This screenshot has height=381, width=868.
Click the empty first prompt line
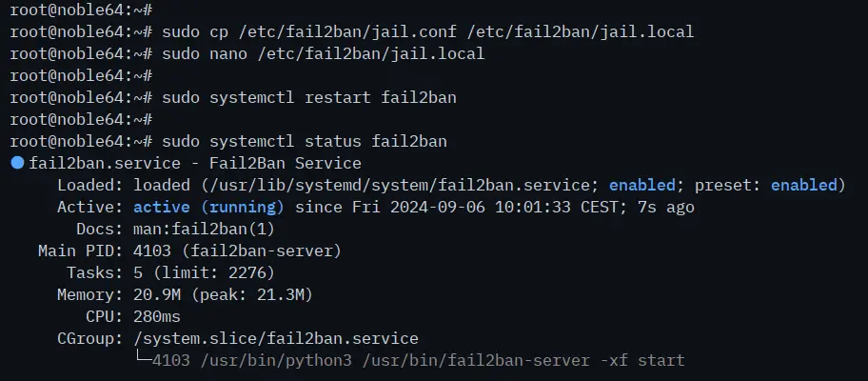coord(82,10)
